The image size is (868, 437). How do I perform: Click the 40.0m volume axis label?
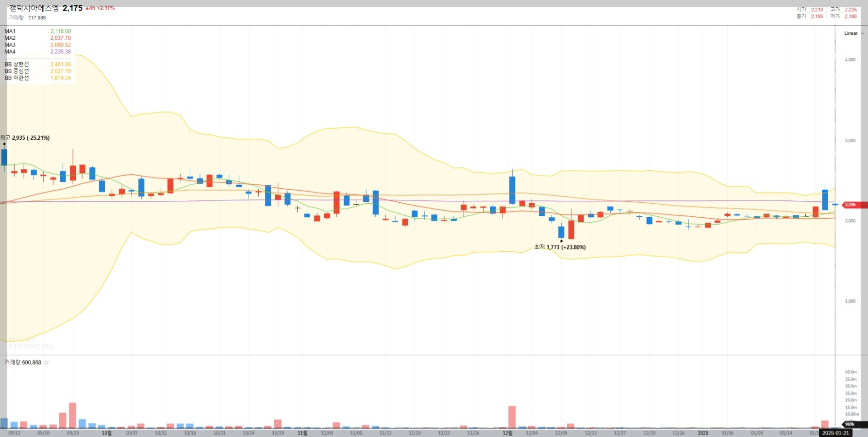pos(851,372)
